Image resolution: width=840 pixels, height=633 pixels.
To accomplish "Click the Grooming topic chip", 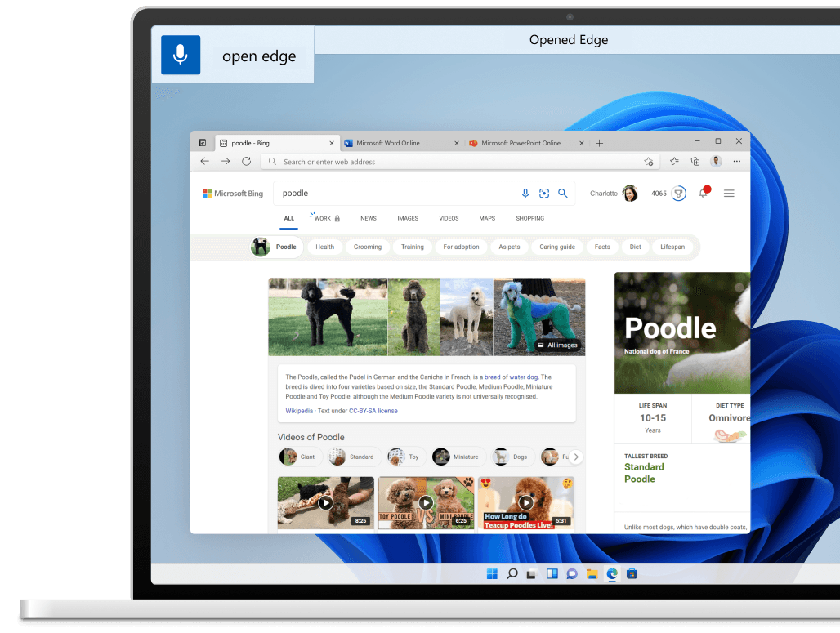I will pyautogui.click(x=368, y=247).
